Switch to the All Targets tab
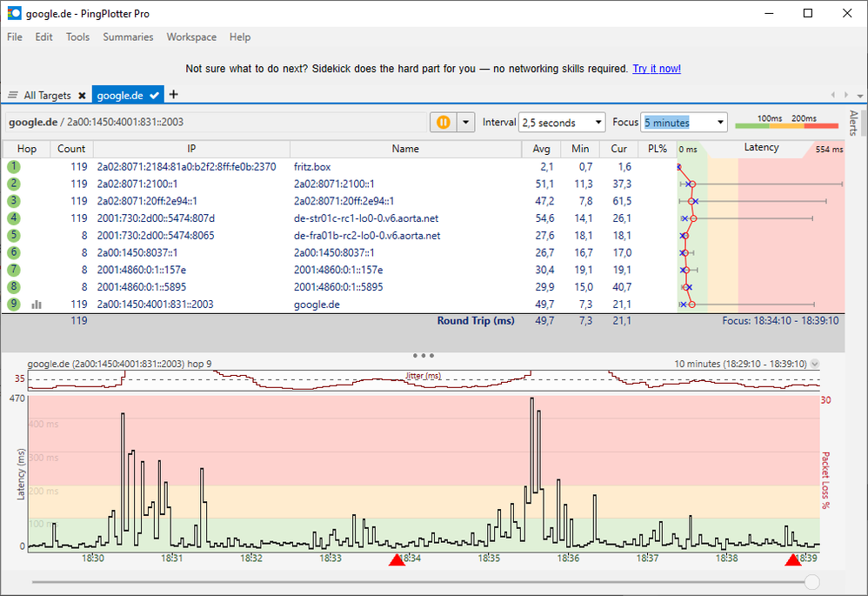This screenshot has width=868, height=596. 47,95
